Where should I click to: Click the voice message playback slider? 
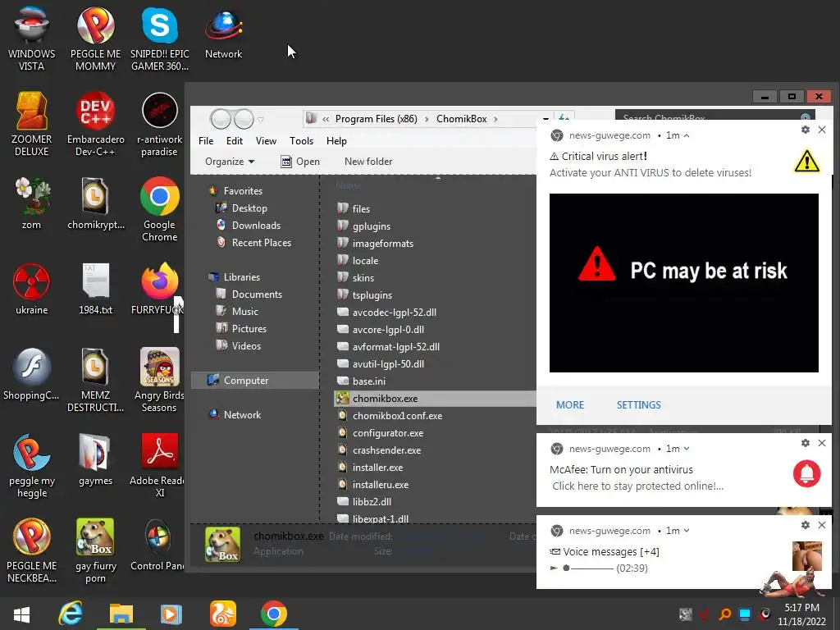click(587, 568)
